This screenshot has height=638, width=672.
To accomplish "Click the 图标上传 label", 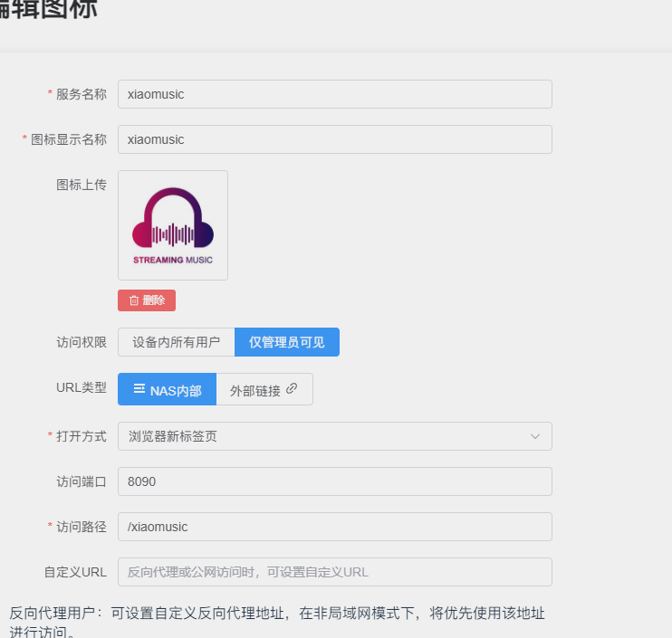I will (x=81, y=185).
